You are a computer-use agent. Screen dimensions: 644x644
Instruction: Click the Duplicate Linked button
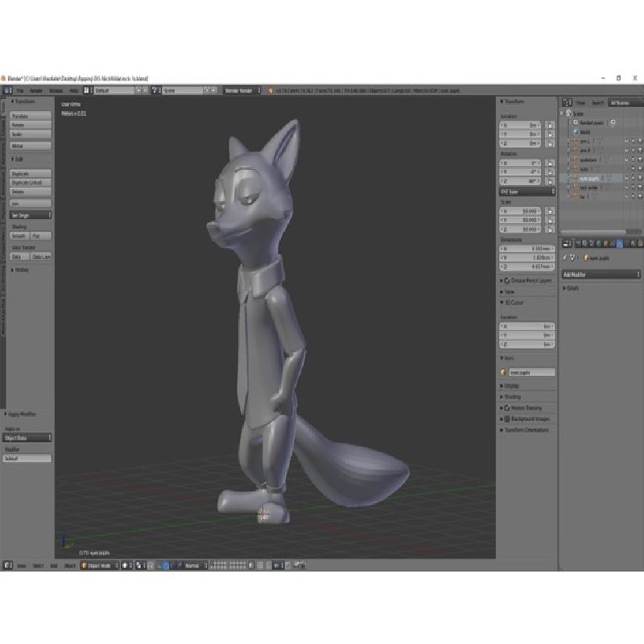click(31, 183)
